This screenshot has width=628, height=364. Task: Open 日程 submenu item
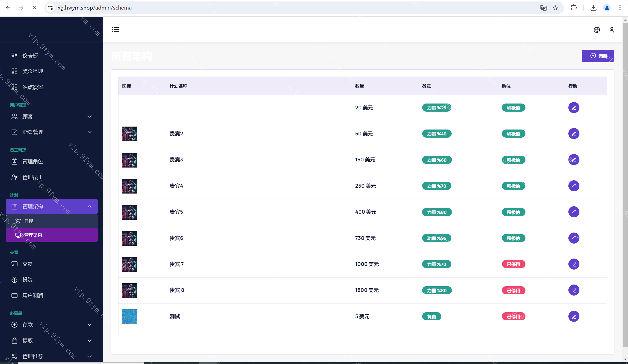click(29, 221)
